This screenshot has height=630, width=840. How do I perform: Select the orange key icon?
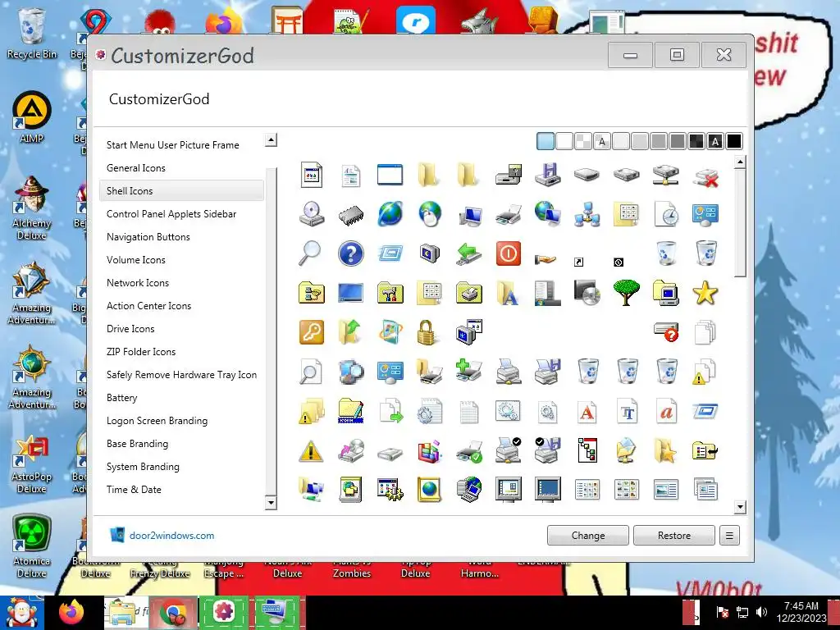pyautogui.click(x=311, y=332)
